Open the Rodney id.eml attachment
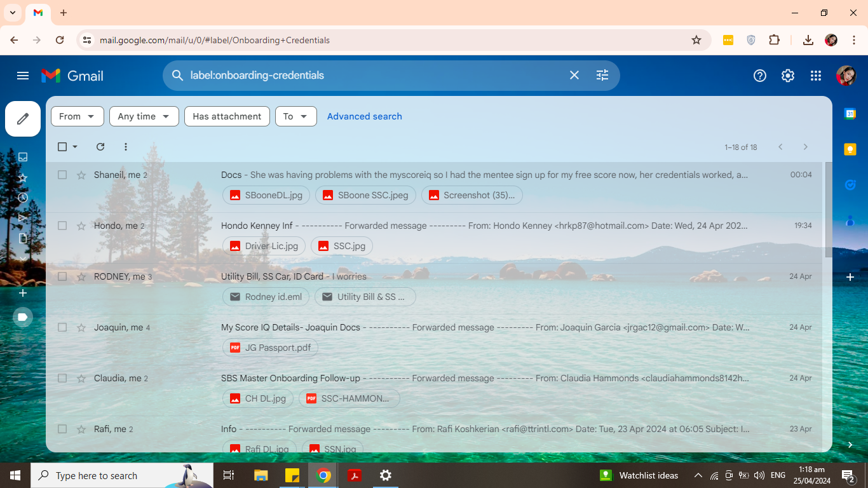Screen dimensions: 868x488 pyautogui.click(x=266, y=297)
